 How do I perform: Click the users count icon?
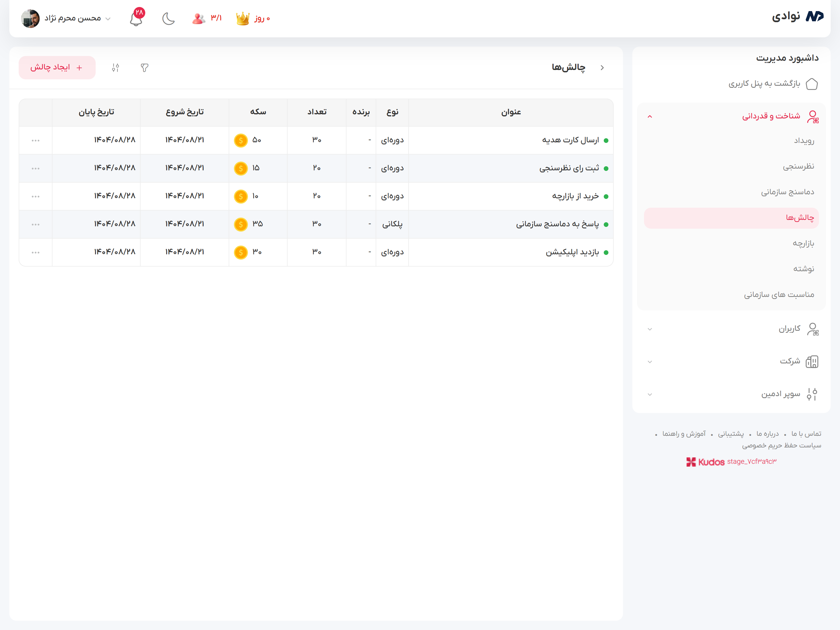click(x=198, y=18)
